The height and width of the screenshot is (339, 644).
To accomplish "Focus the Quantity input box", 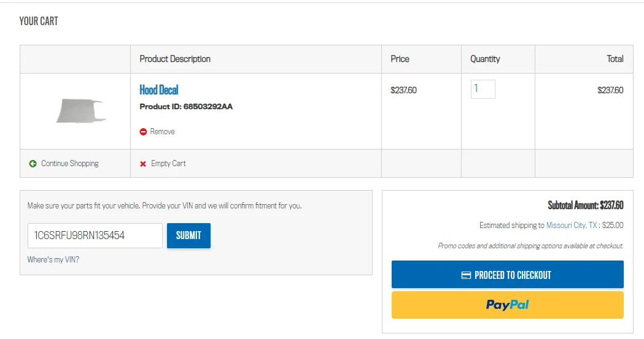I will pos(483,89).
